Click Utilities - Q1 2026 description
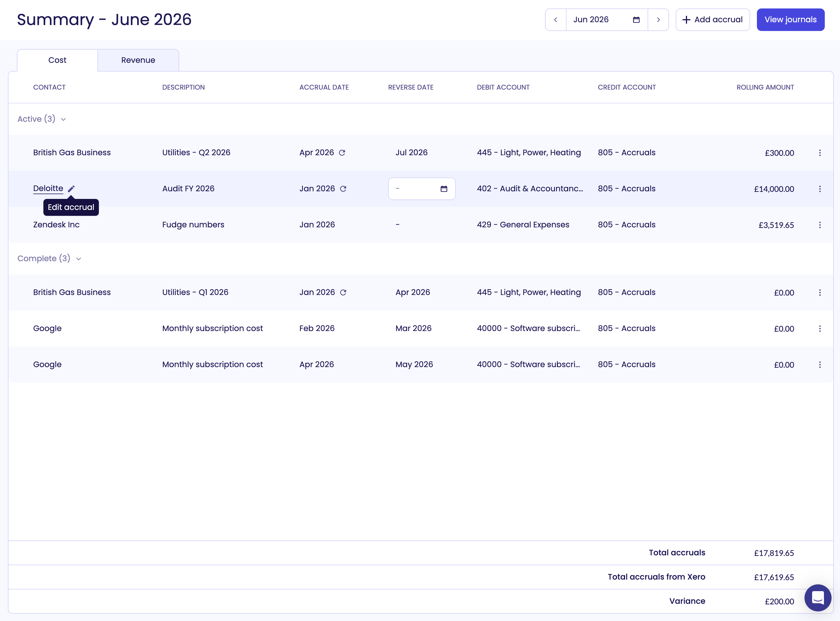The width and height of the screenshot is (840, 621). [195, 292]
